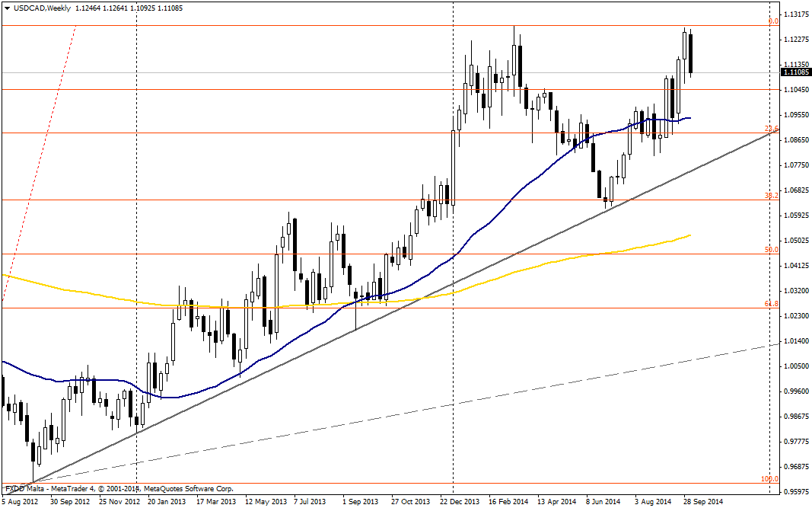
Task: Click the black triangle beside USDCAD,Weekly
Action: click(7, 7)
